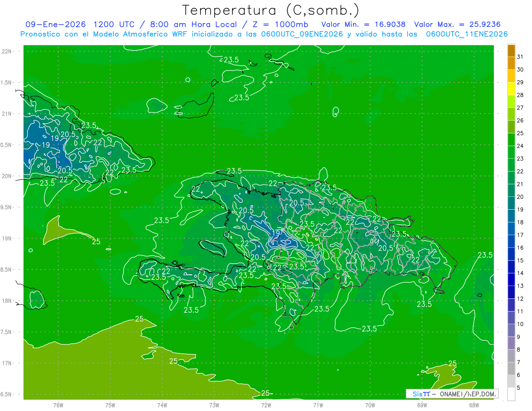Click the '19N' latitude axis label
Image resolution: width=532 pixels, height=411 pixels.
click(7, 239)
